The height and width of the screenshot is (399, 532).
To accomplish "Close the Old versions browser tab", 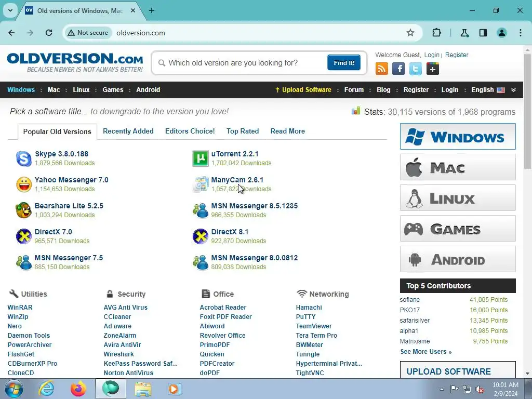I will (133, 10).
